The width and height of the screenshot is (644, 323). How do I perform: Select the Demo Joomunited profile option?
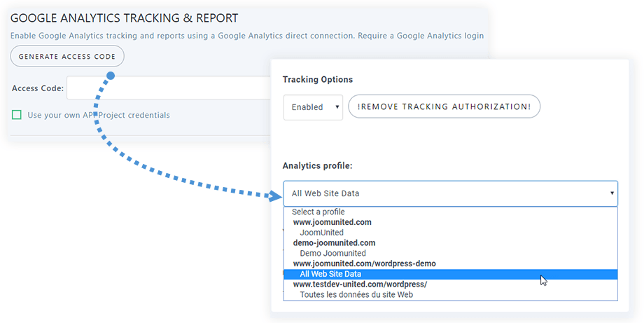(x=451, y=253)
